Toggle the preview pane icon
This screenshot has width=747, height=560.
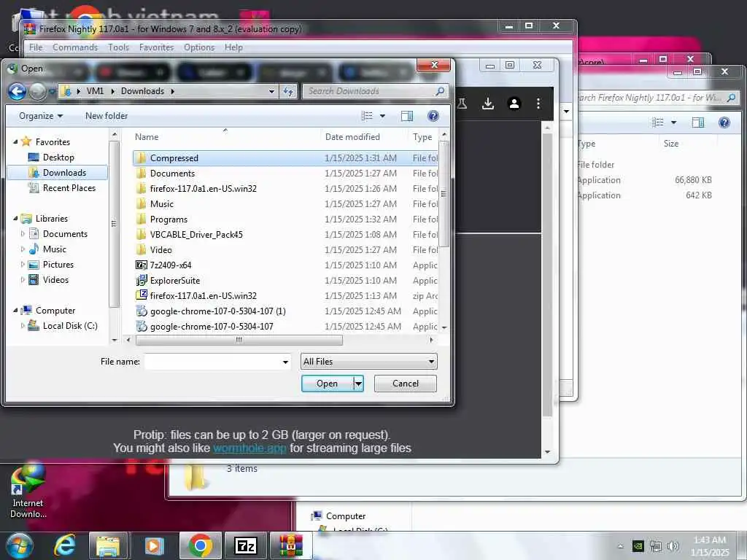[x=407, y=116]
